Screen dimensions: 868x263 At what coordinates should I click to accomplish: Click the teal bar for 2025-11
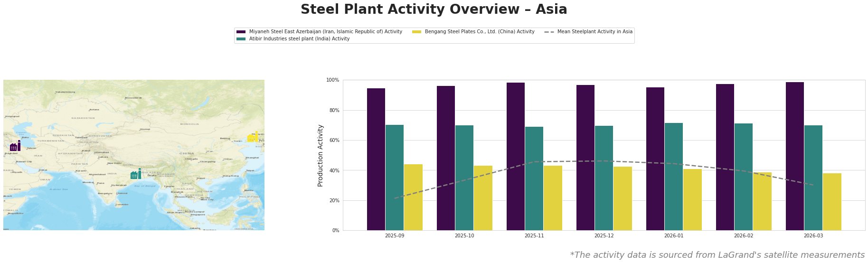[534, 178]
